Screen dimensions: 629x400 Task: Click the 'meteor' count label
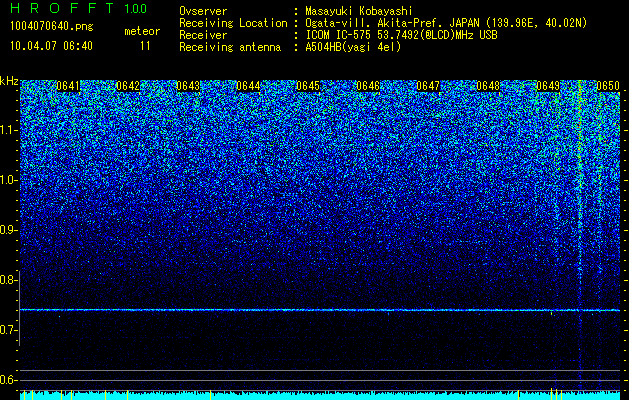142,31
